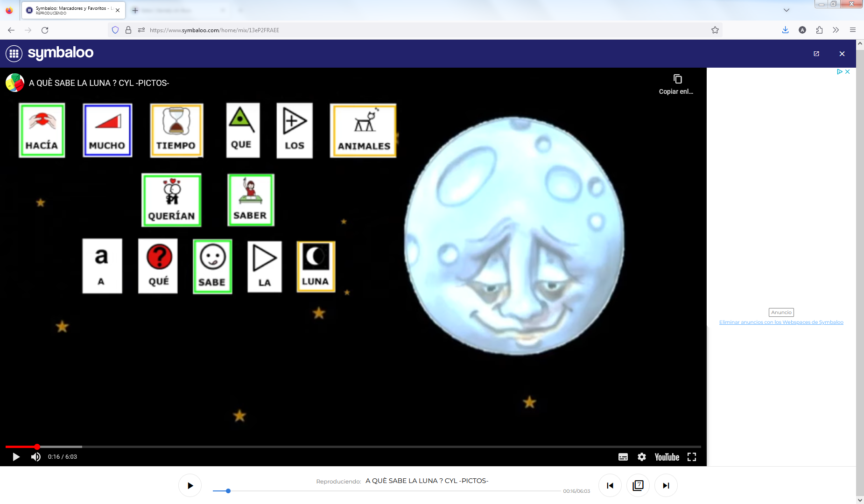Enter fullscreen mode in the video player
Viewport: 864px width, 504px height.
692,457
